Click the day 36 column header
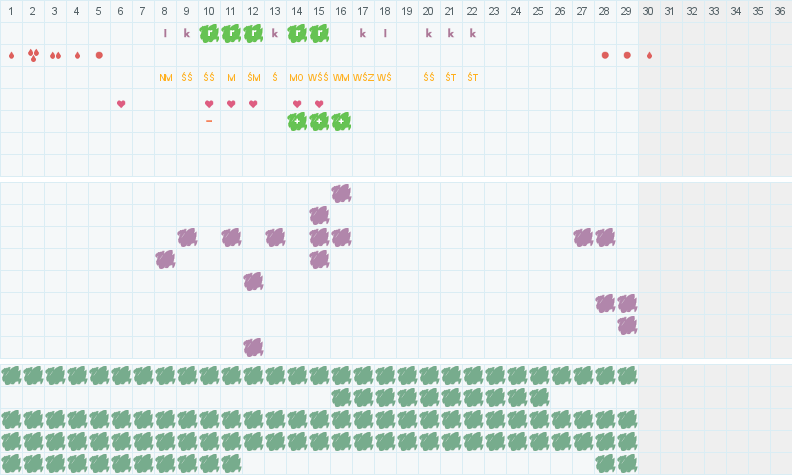792x475 pixels. pyautogui.click(x=781, y=11)
